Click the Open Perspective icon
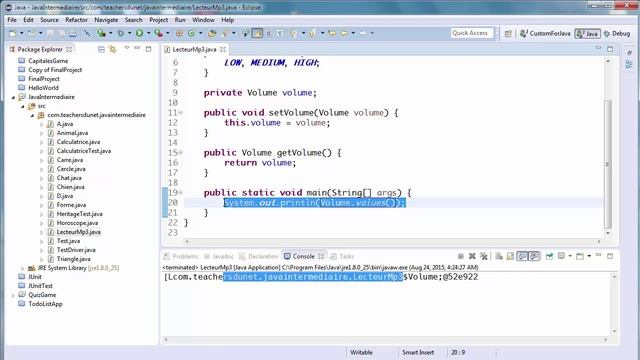Viewport: 640px width, 360px height. [x=508, y=33]
